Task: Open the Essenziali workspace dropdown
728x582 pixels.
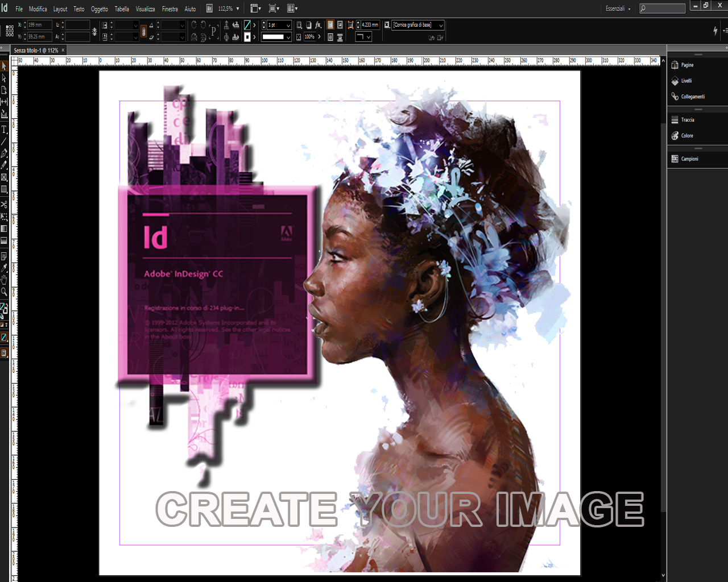Action: [x=618, y=9]
